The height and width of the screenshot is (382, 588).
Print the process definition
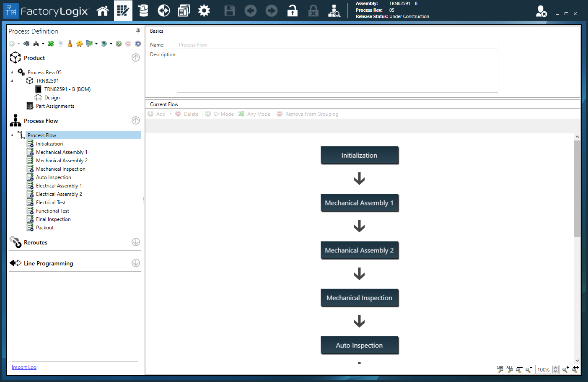point(37,43)
